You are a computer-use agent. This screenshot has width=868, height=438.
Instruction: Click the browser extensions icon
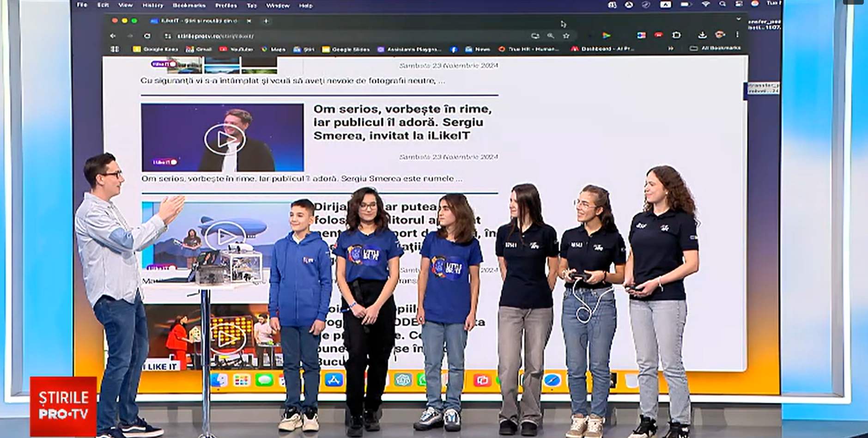(676, 34)
